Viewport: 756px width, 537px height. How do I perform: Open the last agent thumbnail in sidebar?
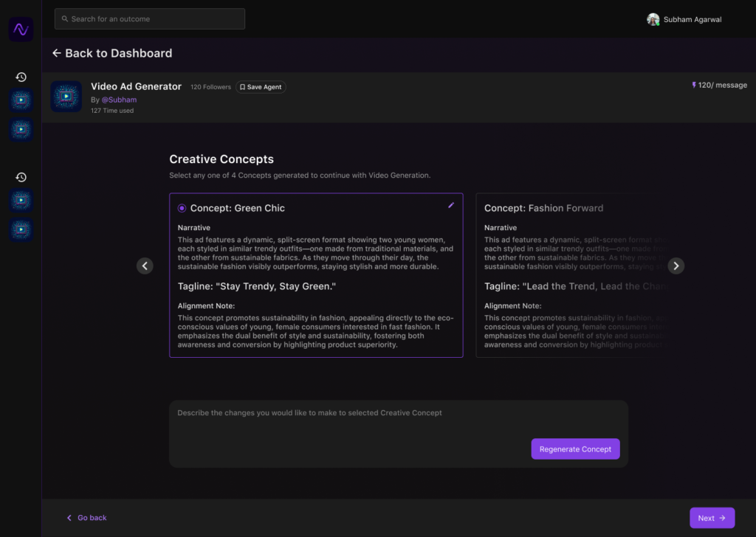pyautogui.click(x=21, y=230)
